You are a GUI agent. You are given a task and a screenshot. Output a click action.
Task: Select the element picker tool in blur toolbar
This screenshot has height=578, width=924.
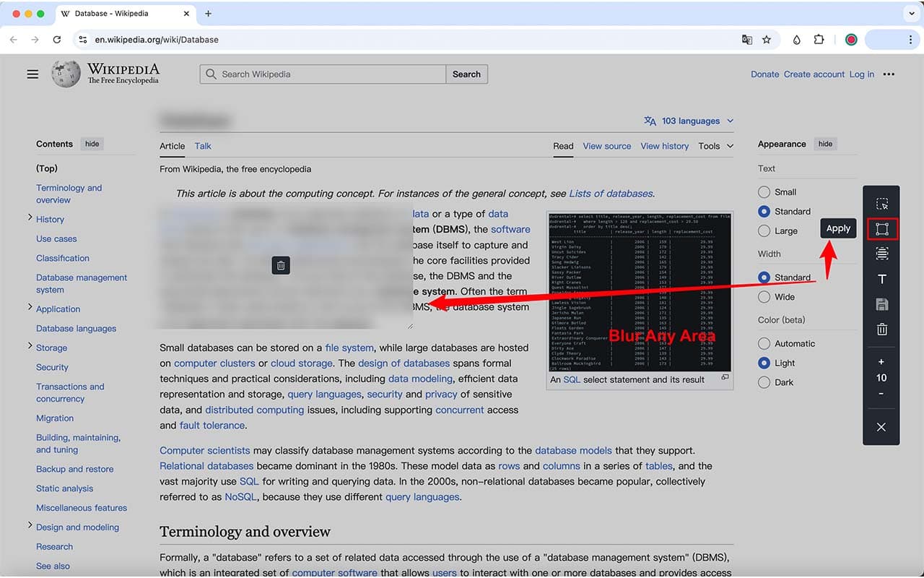point(881,204)
